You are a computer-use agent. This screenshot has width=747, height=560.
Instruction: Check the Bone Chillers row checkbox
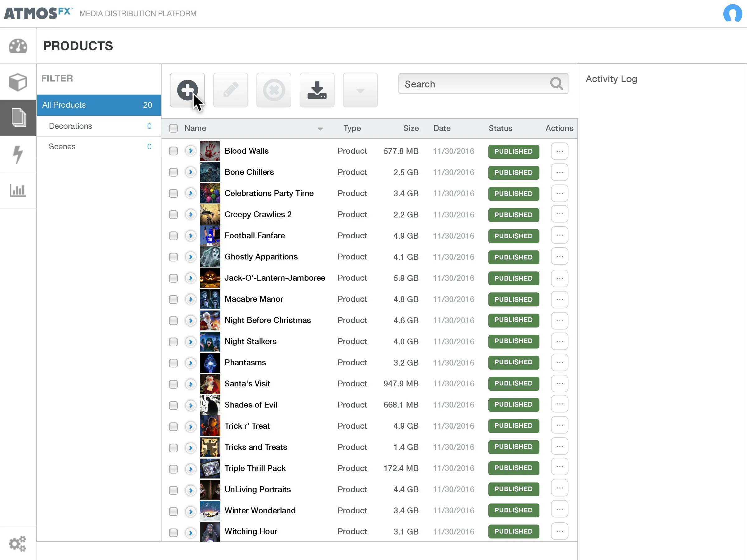coord(173,172)
